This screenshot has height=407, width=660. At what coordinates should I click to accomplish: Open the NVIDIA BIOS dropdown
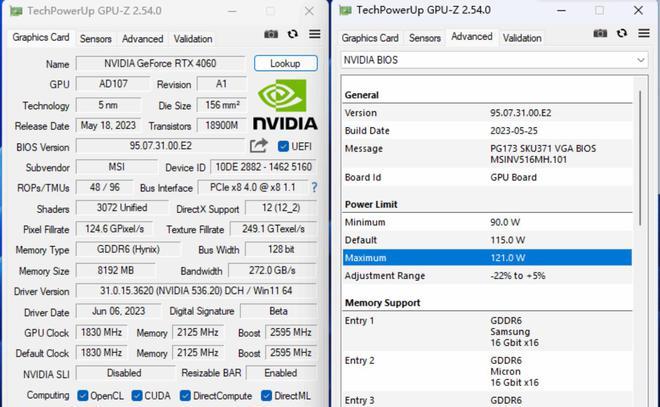(494, 60)
